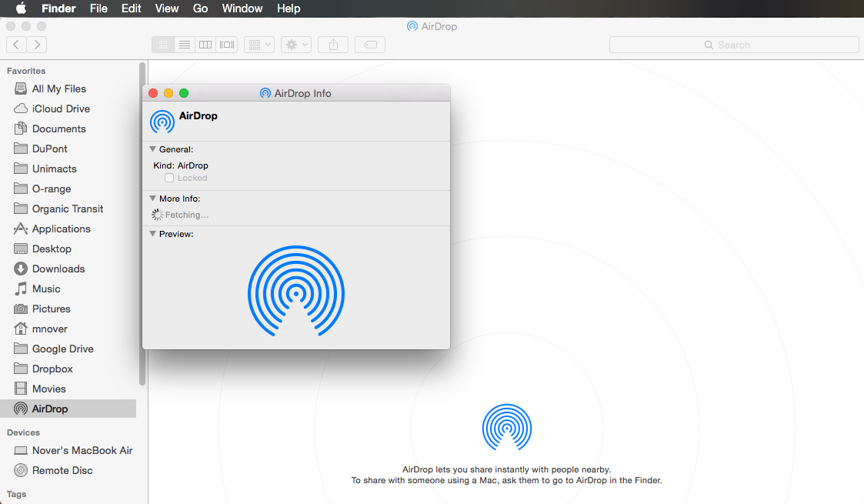The image size is (864, 504).
Task: Toggle the Locked checkbox
Action: (169, 178)
